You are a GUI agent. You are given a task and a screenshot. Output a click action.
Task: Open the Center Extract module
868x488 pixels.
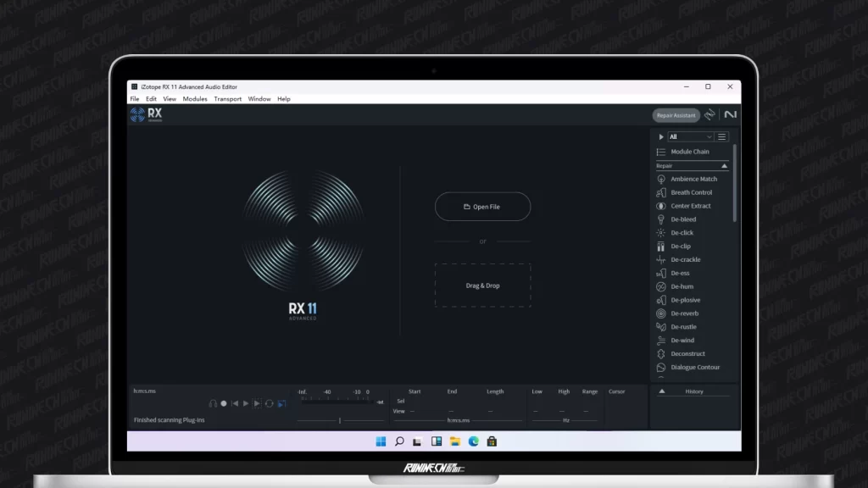coord(690,206)
